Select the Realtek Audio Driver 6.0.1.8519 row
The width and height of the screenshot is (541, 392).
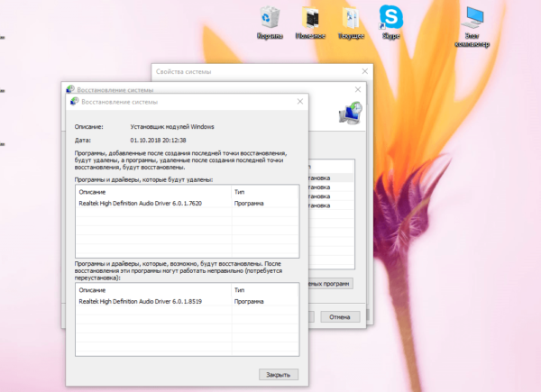pos(187,301)
